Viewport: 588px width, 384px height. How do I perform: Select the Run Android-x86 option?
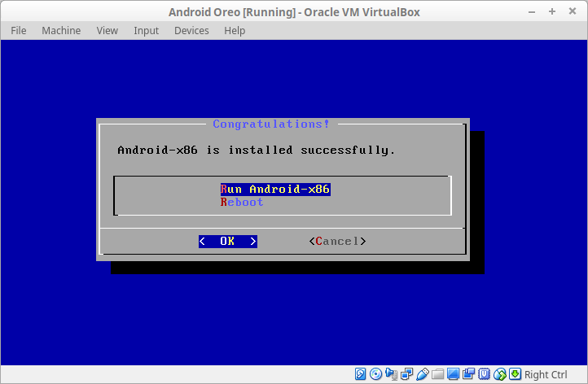(x=275, y=189)
